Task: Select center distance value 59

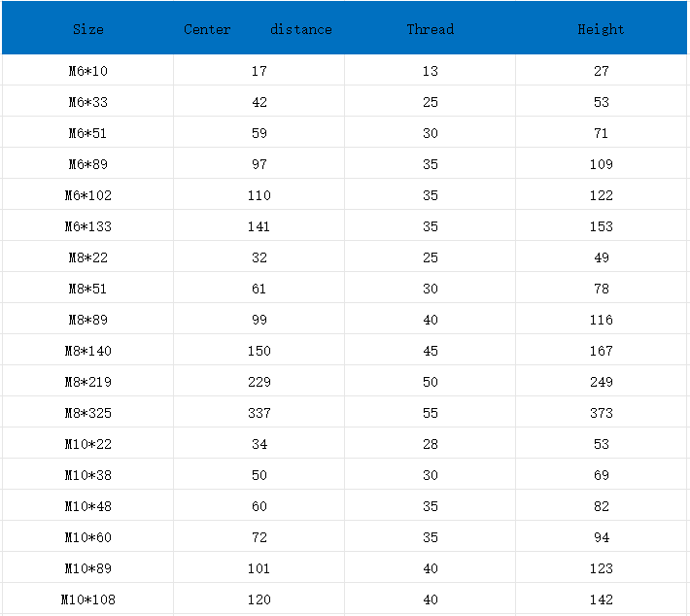Action: (259, 133)
